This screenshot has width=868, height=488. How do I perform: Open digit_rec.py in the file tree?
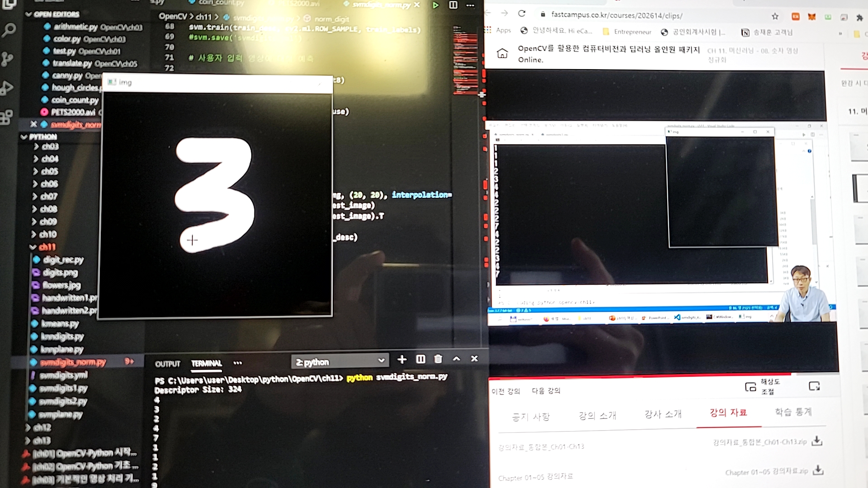click(x=63, y=260)
